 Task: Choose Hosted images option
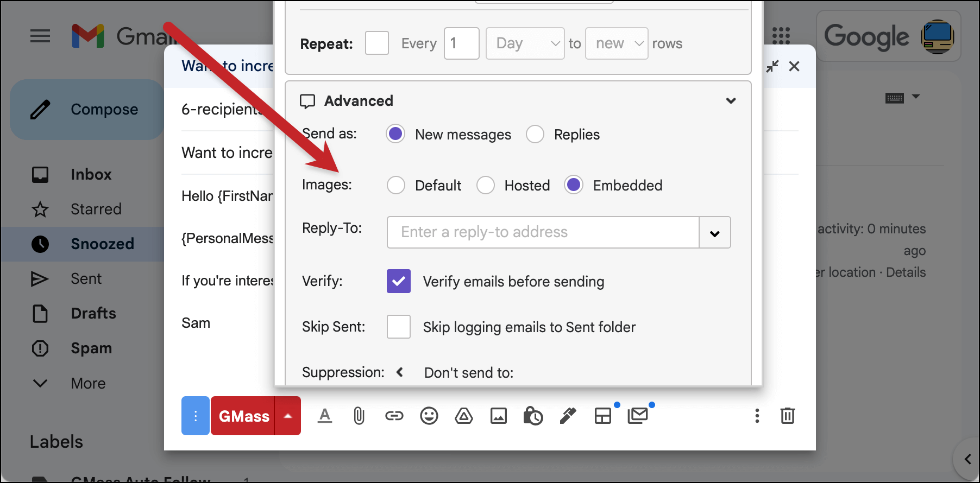click(x=486, y=185)
